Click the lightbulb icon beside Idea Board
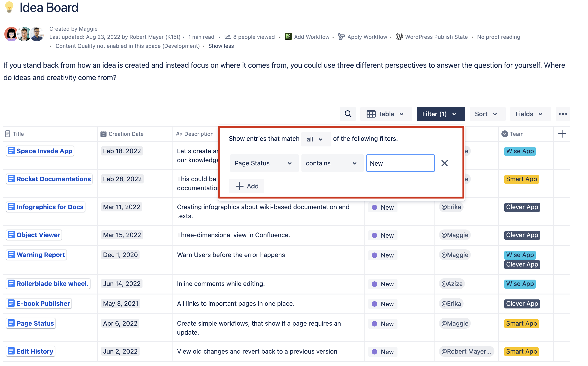Image resolution: width=588 pixels, height=366 pixels. pos(9,7)
